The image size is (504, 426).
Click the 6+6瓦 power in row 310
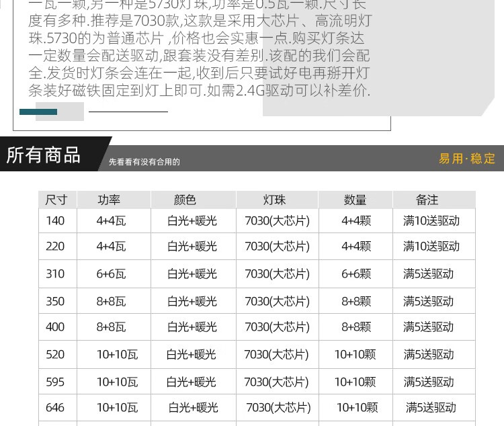click(111, 274)
